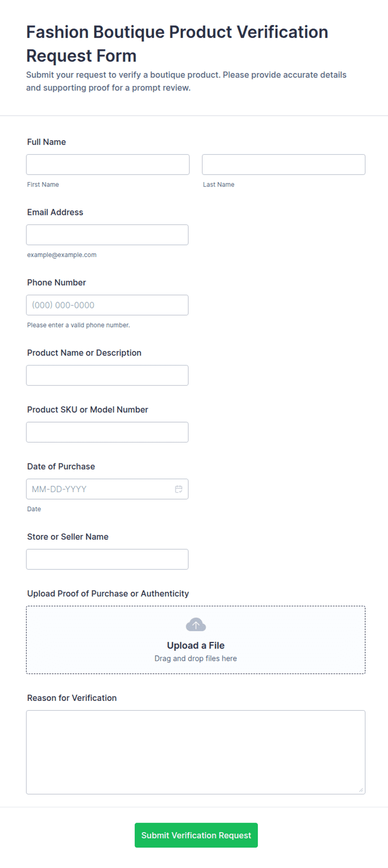Open the calendar icon in date field
Image resolution: width=388 pixels, height=868 pixels.
(x=179, y=489)
